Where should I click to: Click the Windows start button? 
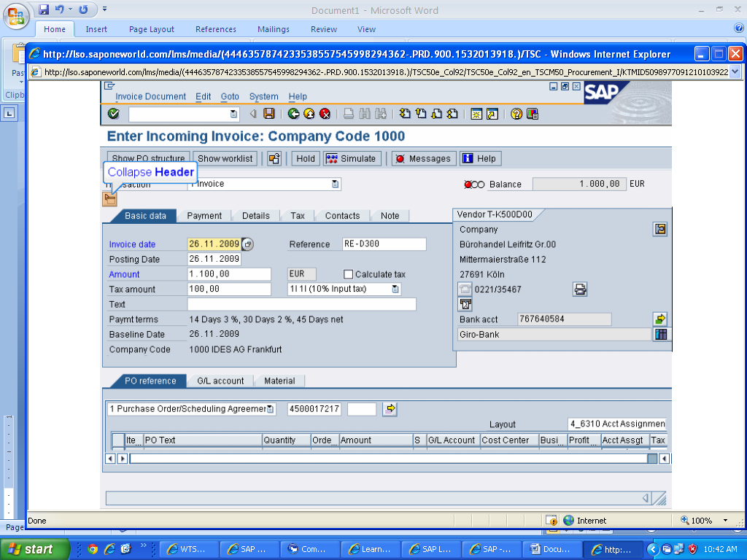point(34,549)
